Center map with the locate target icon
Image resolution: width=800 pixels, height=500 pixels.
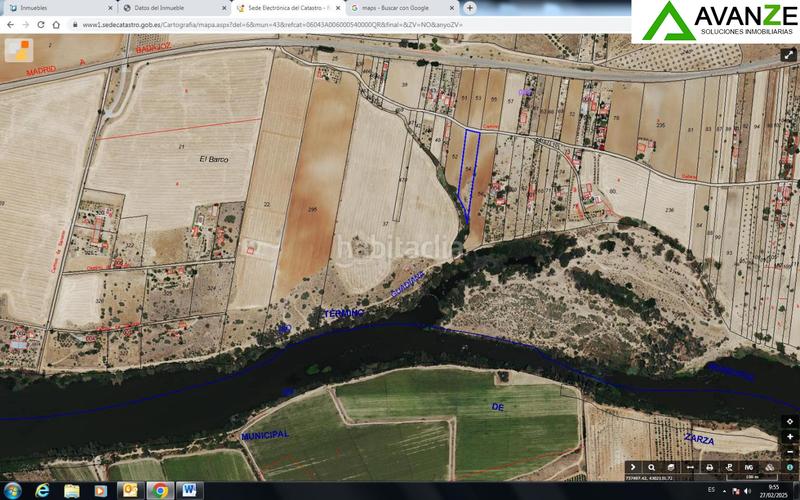click(790, 422)
